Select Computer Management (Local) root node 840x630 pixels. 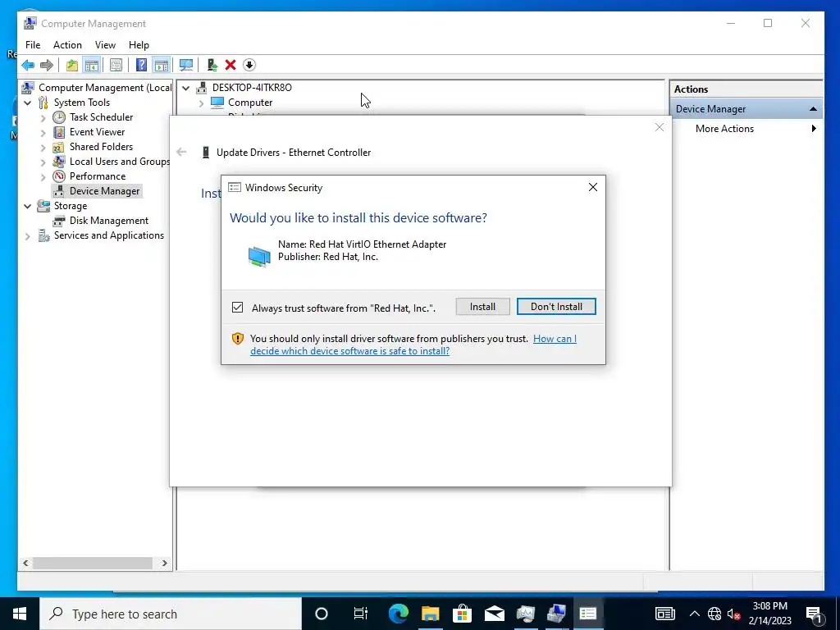(x=105, y=88)
